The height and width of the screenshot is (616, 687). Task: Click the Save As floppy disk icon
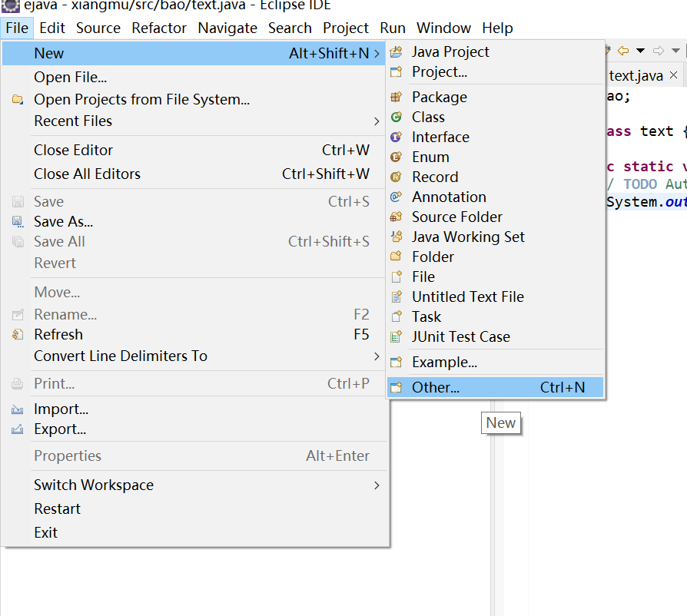click(x=18, y=221)
